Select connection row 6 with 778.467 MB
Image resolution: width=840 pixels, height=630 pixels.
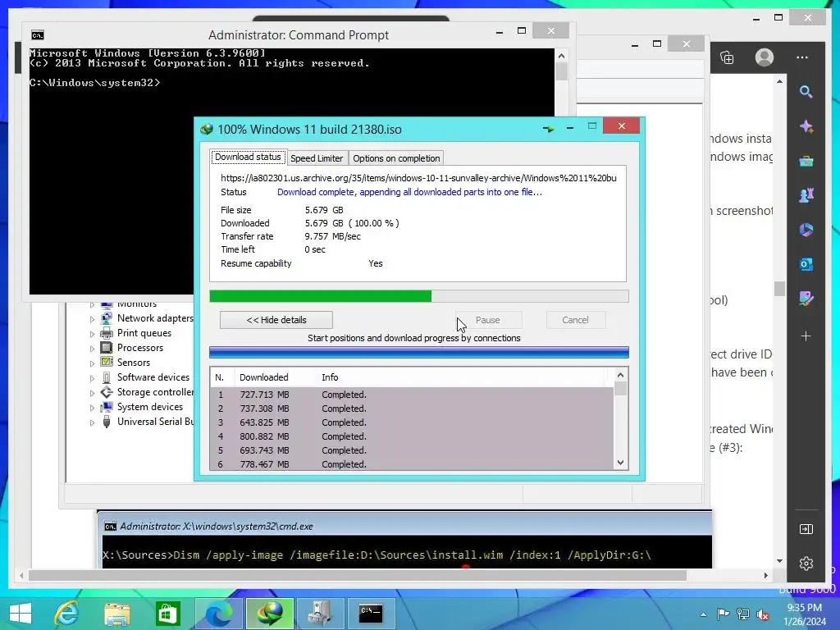(412, 464)
